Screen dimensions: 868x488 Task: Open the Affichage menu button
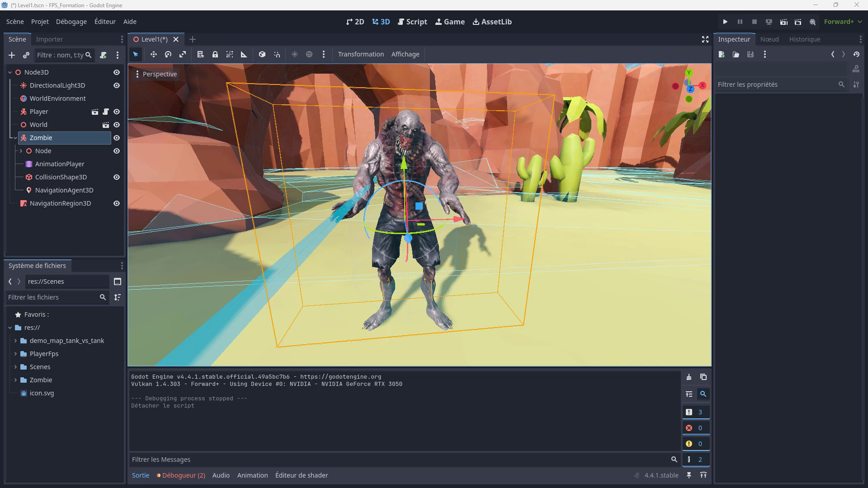coord(405,54)
